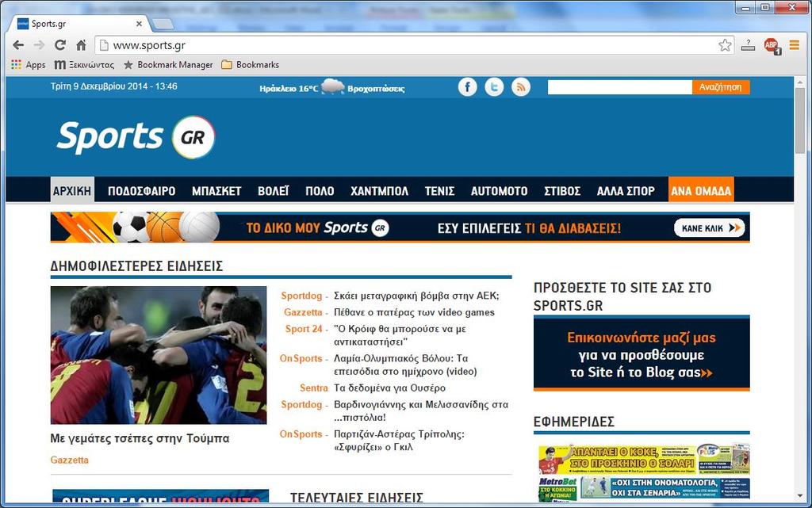Open the Ξεκινώντας bookmark
812x508 pixels.
click(x=84, y=65)
